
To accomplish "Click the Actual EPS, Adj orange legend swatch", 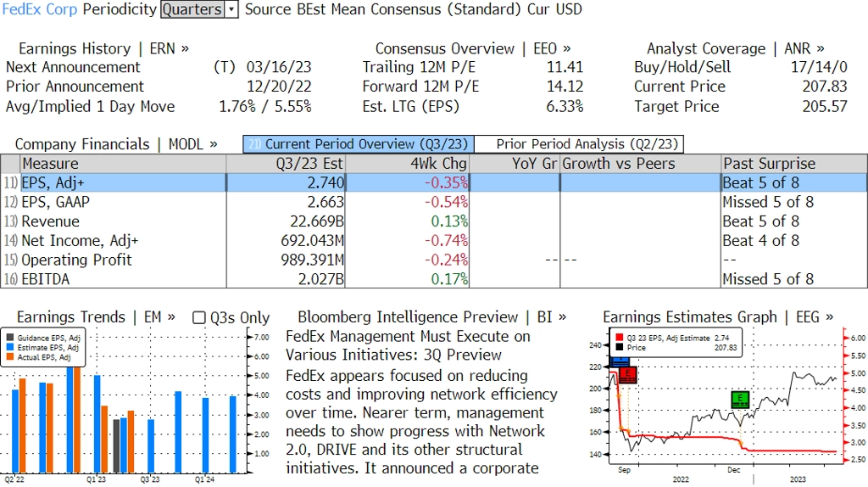I will [x=10, y=357].
